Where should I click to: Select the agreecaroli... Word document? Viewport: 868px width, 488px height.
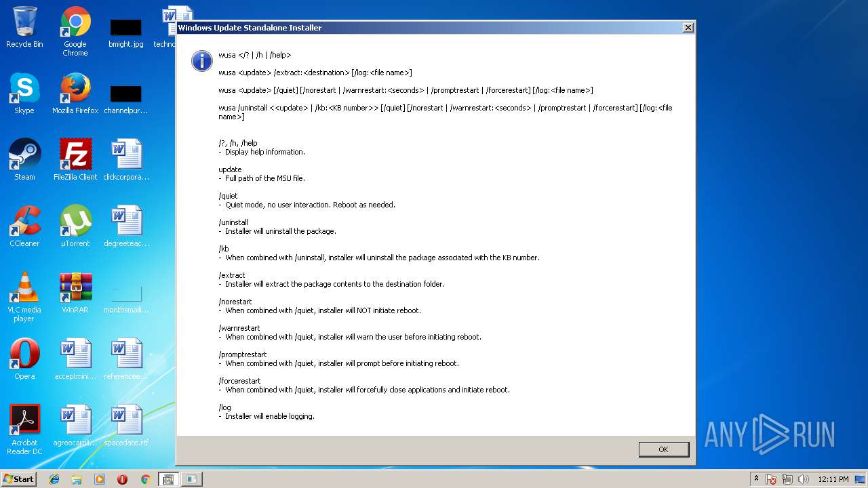[x=75, y=426]
